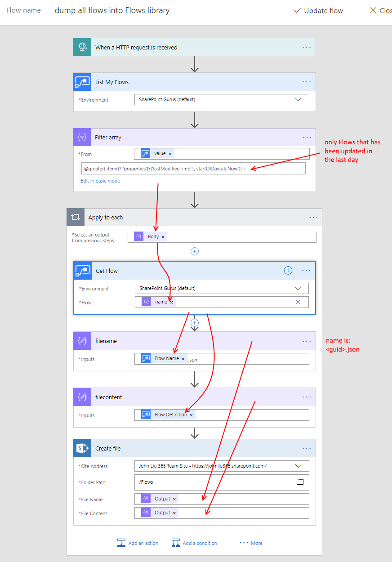Insert step via plus above Get Flow
The width and height of the screenshot is (392, 562).
tap(195, 251)
